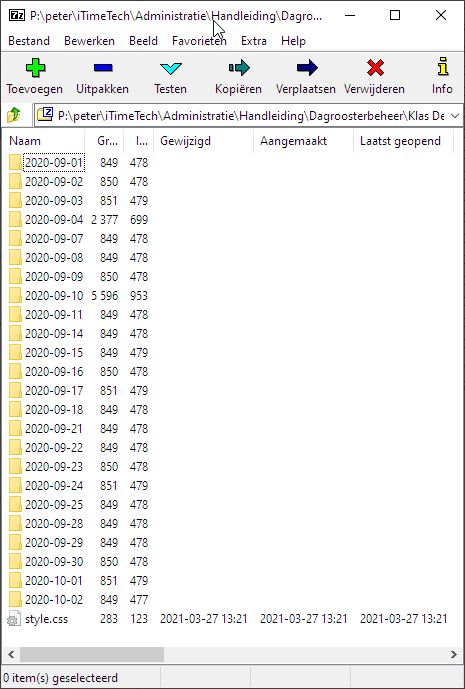This screenshot has width=465, height=689.
Task: Open the Extra menu
Action: tap(254, 41)
